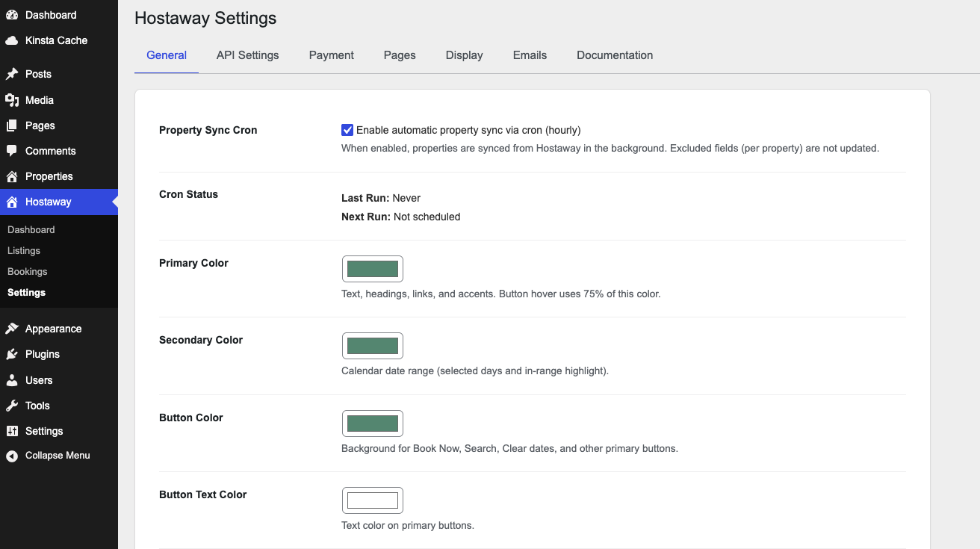Click the Comments speech bubble icon

pyautogui.click(x=12, y=151)
